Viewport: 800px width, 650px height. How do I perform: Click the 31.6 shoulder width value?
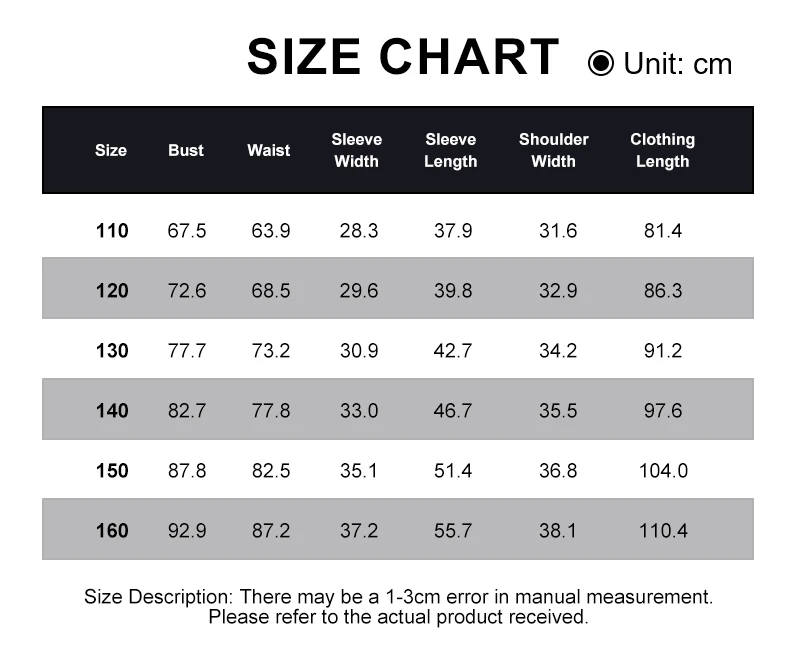coord(558,231)
